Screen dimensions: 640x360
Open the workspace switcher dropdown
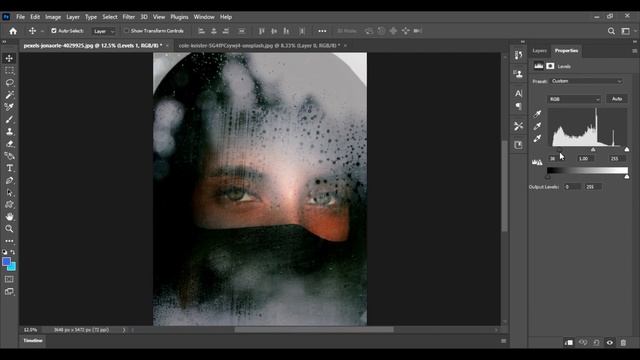coord(627,31)
